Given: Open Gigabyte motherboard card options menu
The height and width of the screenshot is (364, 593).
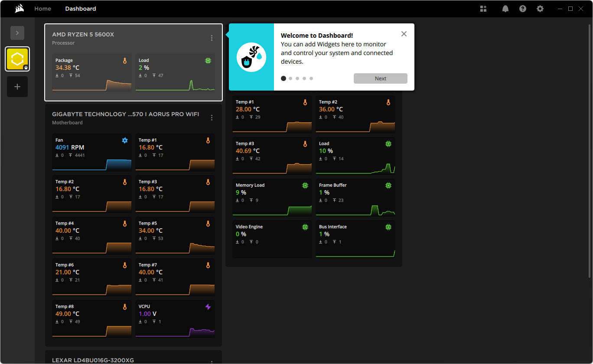Looking at the screenshot, I should (x=212, y=117).
